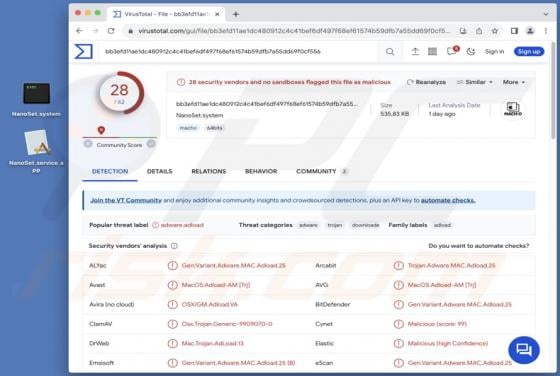Expand the tab search chevron
This screenshot has height=376, width=560.
pyautogui.click(x=546, y=14)
